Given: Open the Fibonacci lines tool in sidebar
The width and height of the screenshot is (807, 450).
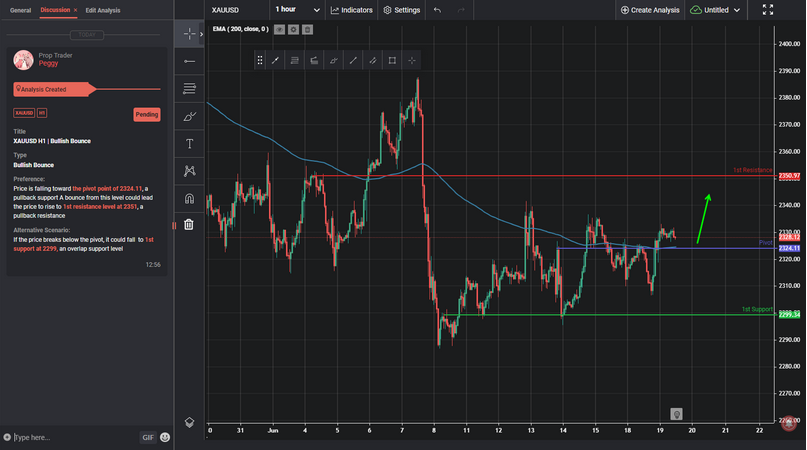Looking at the screenshot, I should 189,89.
